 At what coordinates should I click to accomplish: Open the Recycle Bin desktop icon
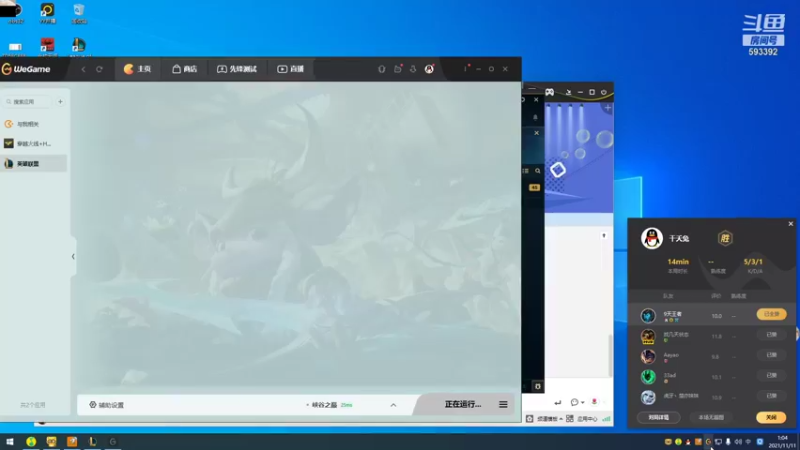click(x=79, y=14)
